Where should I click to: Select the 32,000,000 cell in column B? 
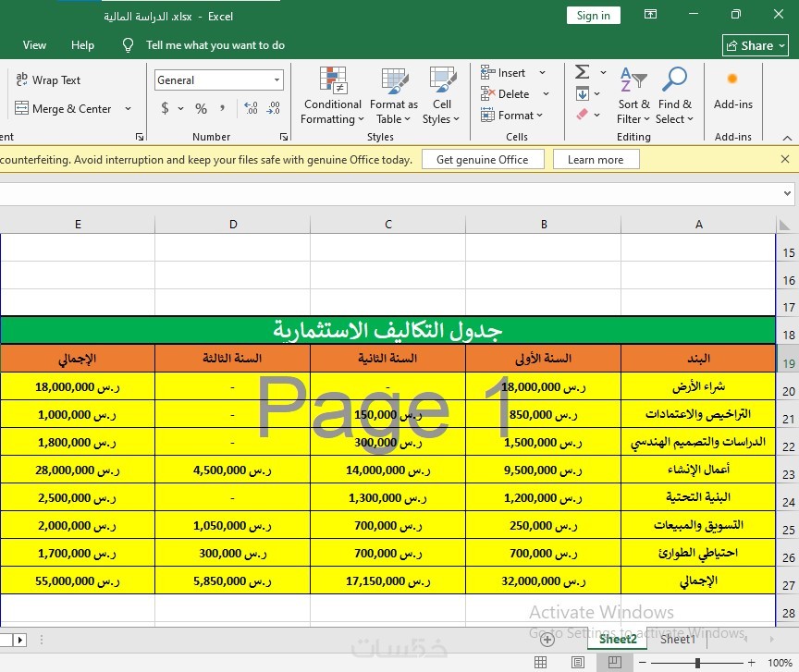543,580
